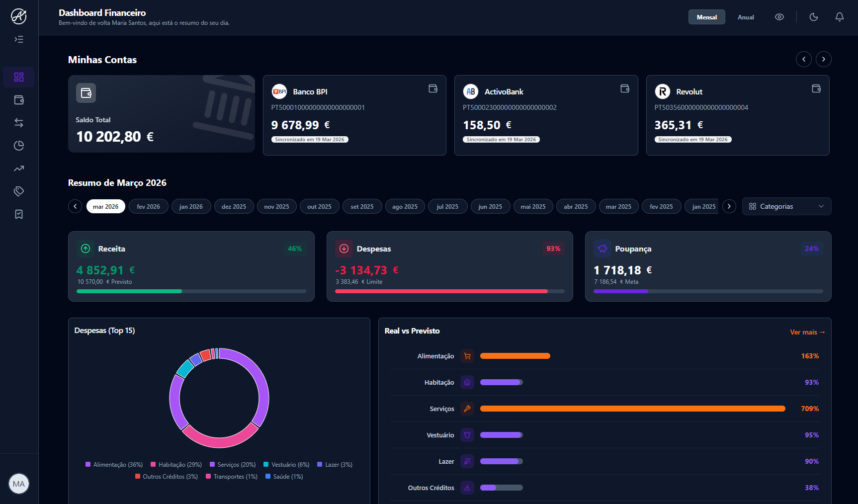Viewport: 858px width, 504px height.
Task: Click the wallet icon on the Banco BPI card
Action: point(433,88)
